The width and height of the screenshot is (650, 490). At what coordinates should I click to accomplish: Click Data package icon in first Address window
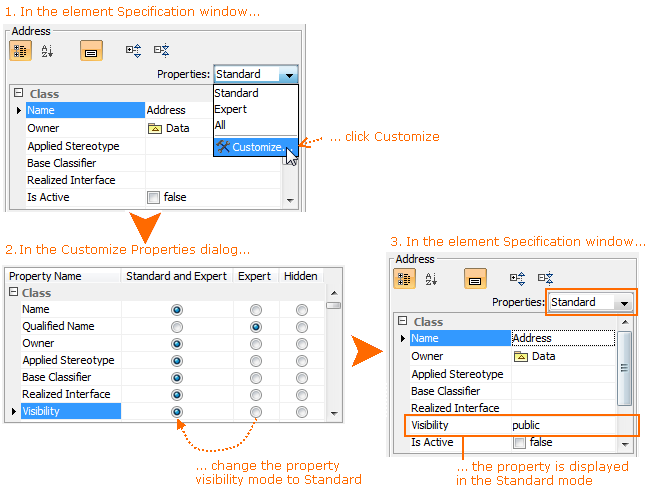[155, 129]
